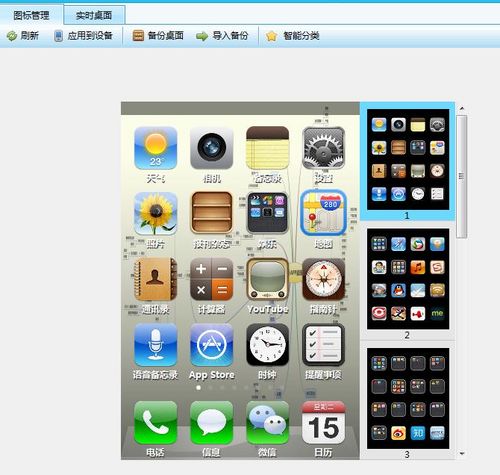Screen dimensions: 500x475
Task: Click the scrollbar down arrow
Action: click(462, 454)
